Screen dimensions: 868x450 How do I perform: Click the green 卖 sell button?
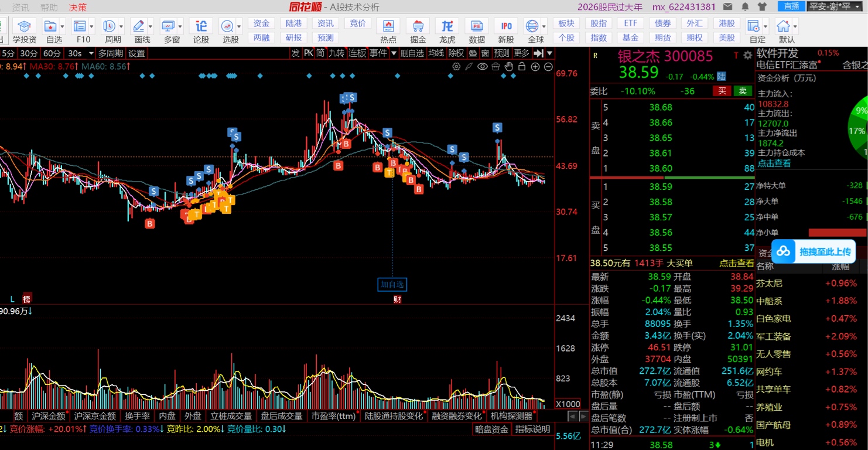pos(742,91)
